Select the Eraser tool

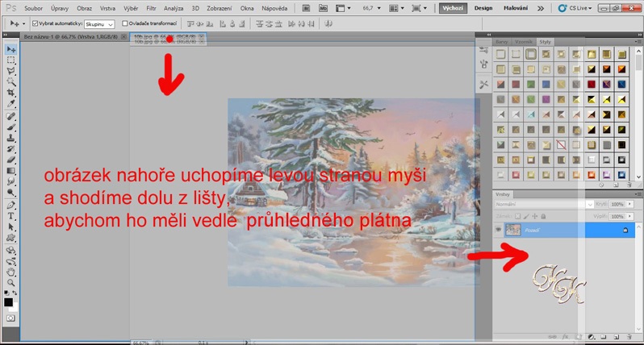pyautogui.click(x=10, y=160)
